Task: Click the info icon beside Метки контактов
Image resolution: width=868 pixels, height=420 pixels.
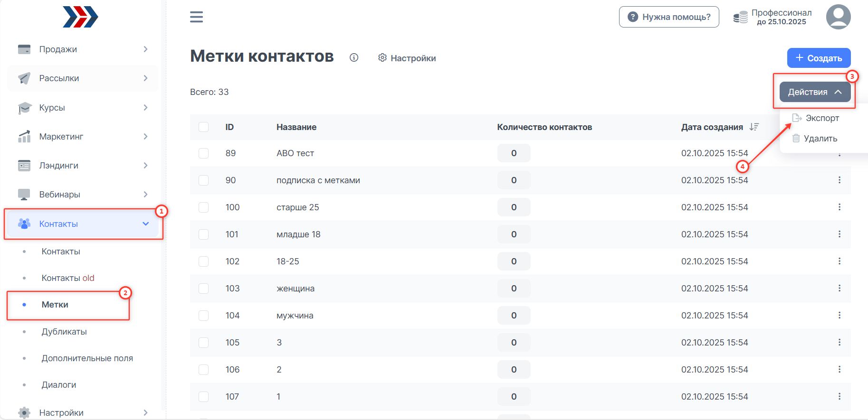Action: point(354,57)
